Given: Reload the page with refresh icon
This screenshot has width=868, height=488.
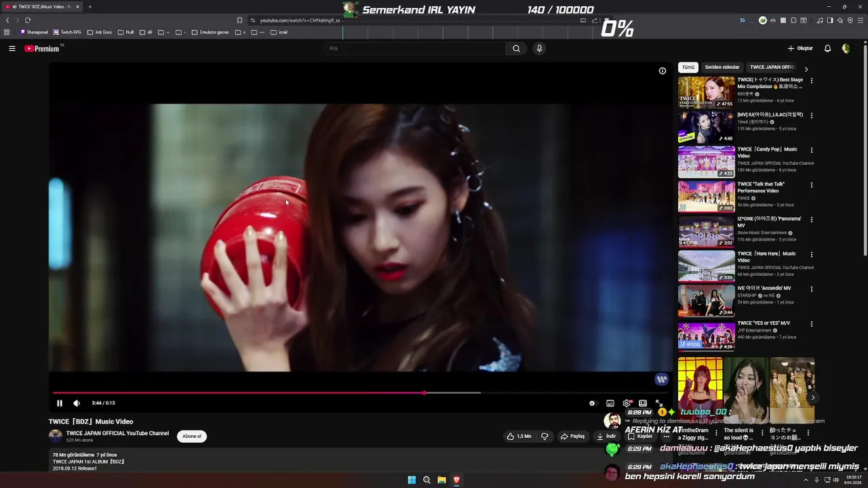Looking at the screenshot, I should [x=28, y=20].
